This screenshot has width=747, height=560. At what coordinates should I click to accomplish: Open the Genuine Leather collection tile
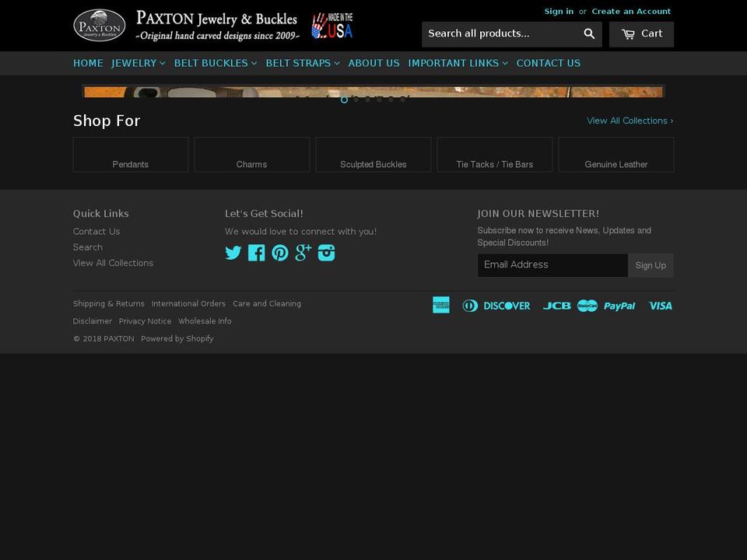pos(616,155)
